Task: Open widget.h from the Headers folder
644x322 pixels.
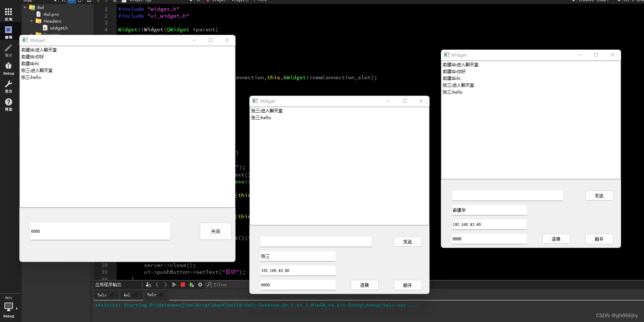Action: click(59, 28)
